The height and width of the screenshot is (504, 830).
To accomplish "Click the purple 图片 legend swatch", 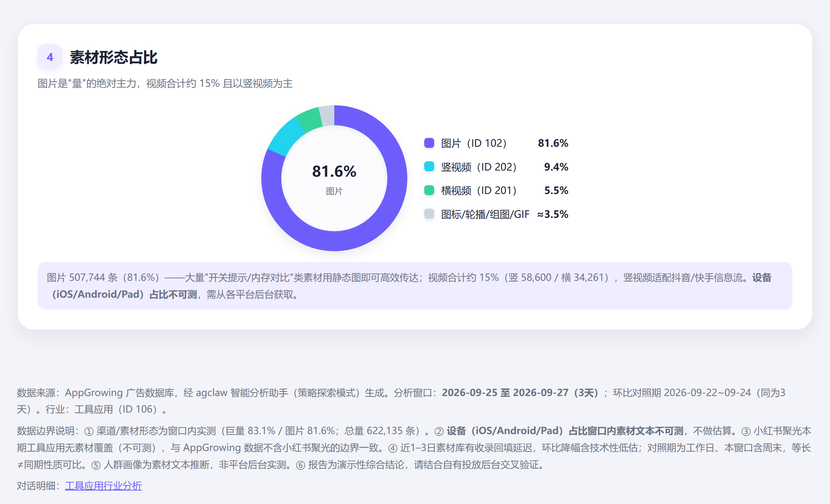I will pos(429,143).
